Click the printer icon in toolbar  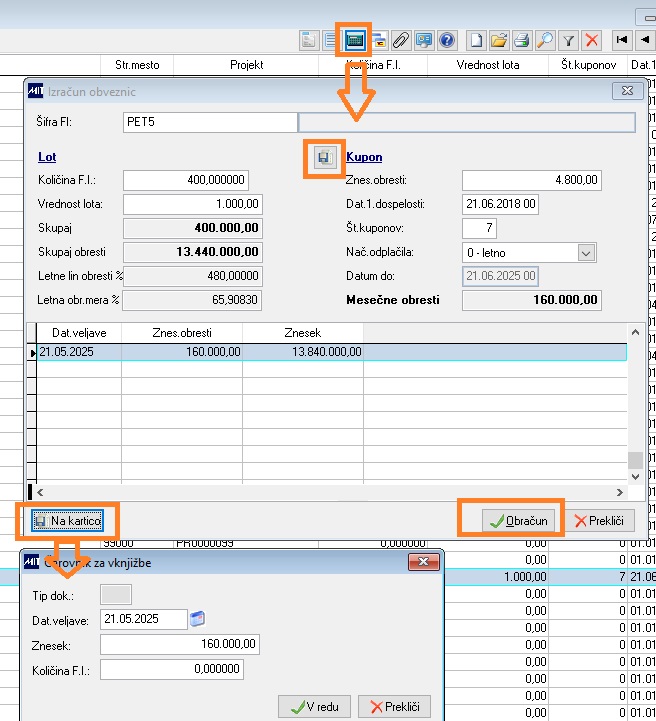pos(522,40)
